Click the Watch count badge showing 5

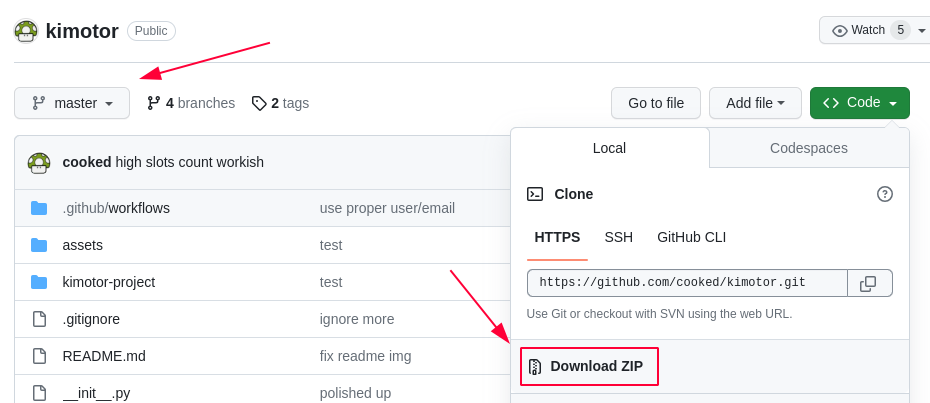[900, 30]
